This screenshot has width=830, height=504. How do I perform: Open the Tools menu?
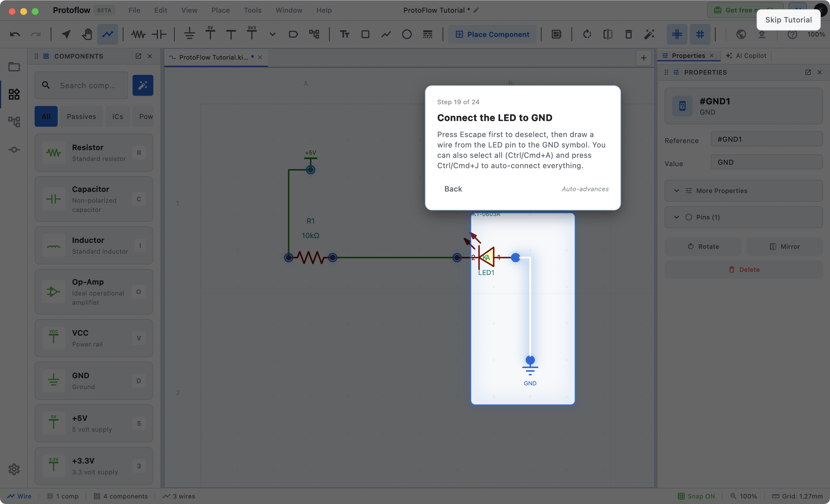[x=253, y=10]
